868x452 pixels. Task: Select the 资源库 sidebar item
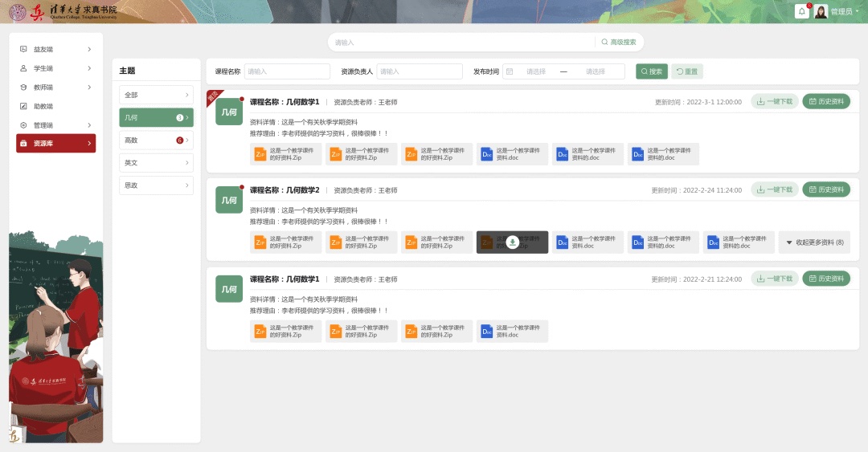point(55,144)
